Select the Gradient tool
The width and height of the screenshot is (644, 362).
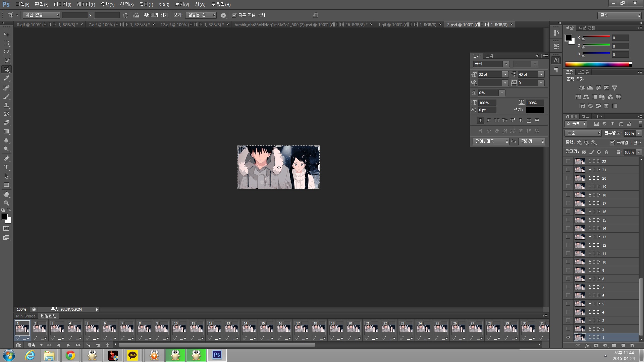[x=6, y=132]
